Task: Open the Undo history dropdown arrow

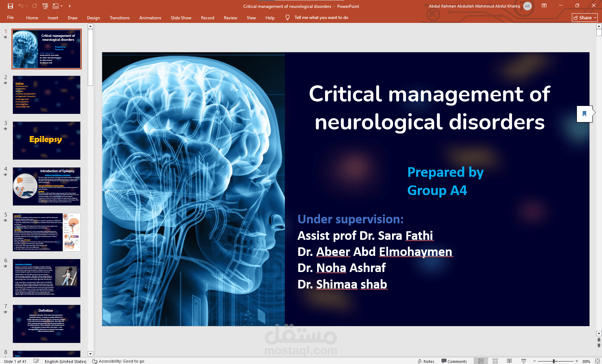Action: pyautogui.click(x=27, y=6)
